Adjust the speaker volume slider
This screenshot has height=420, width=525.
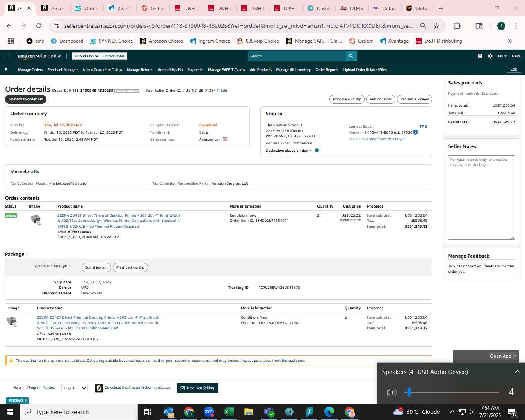click(451, 393)
